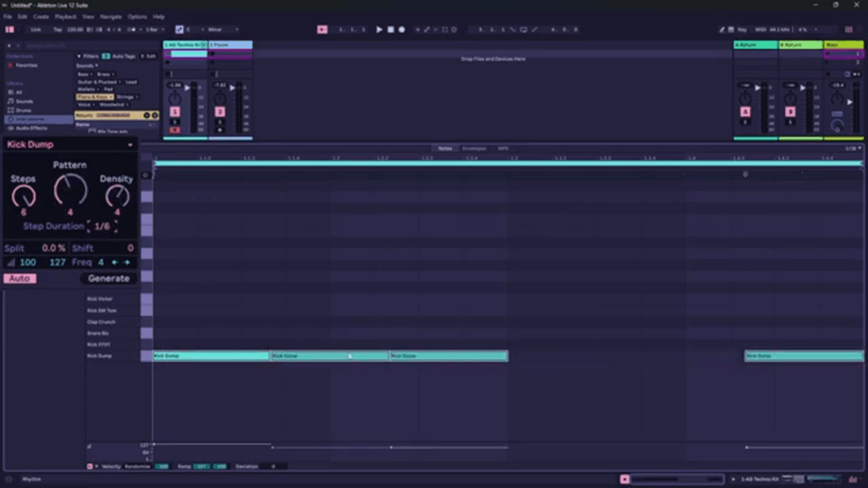Screen dimensions: 868x488
Task: Switch to the Envelopes tab
Action: tap(473, 148)
